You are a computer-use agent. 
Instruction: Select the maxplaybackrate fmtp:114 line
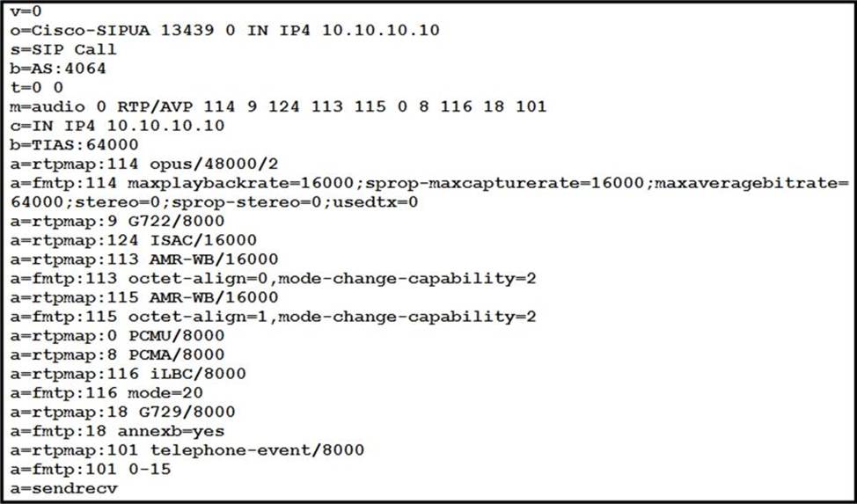click(429, 193)
